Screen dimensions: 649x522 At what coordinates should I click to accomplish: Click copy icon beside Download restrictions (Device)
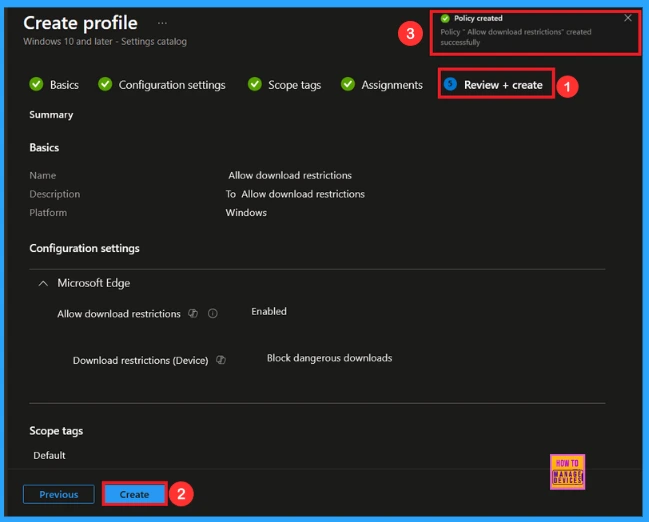(221, 360)
